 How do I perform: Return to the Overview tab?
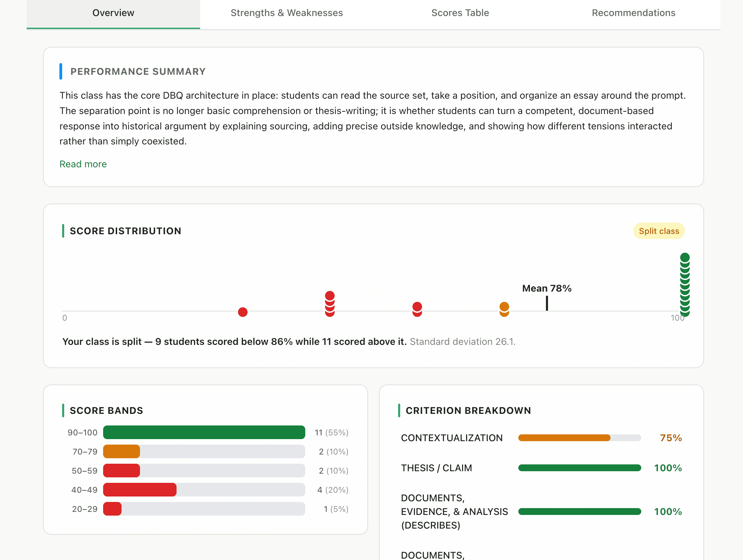(x=113, y=13)
